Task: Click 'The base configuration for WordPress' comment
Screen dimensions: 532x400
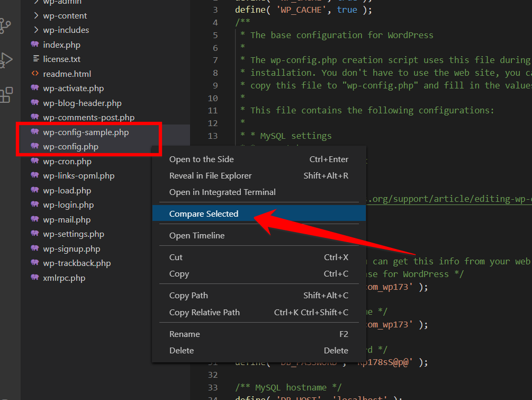Action: point(341,35)
